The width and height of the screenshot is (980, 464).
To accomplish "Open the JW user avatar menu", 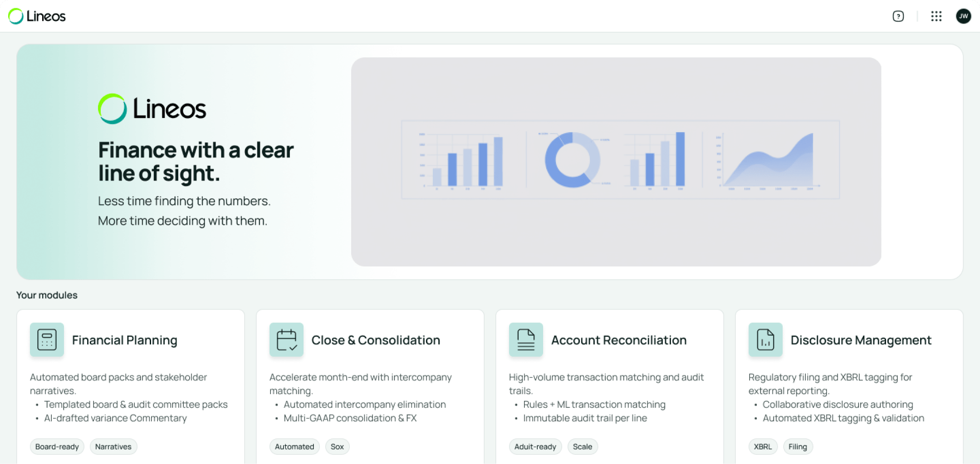I will [963, 16].
